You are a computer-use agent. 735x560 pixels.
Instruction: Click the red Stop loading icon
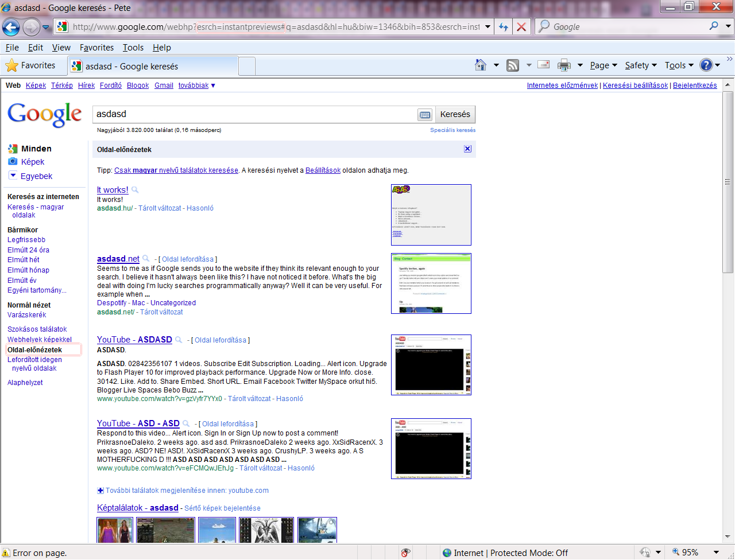[521, 27]
